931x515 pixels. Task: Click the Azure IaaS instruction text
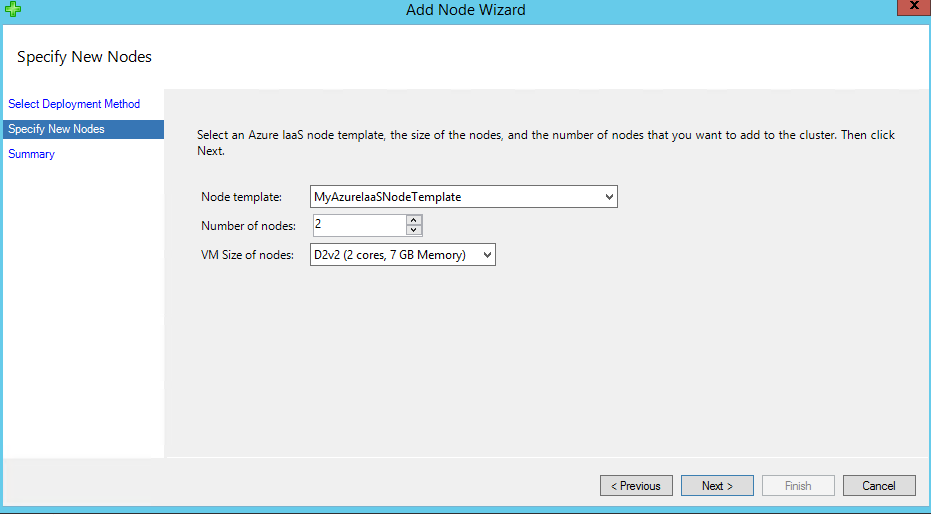coord(546,143)
